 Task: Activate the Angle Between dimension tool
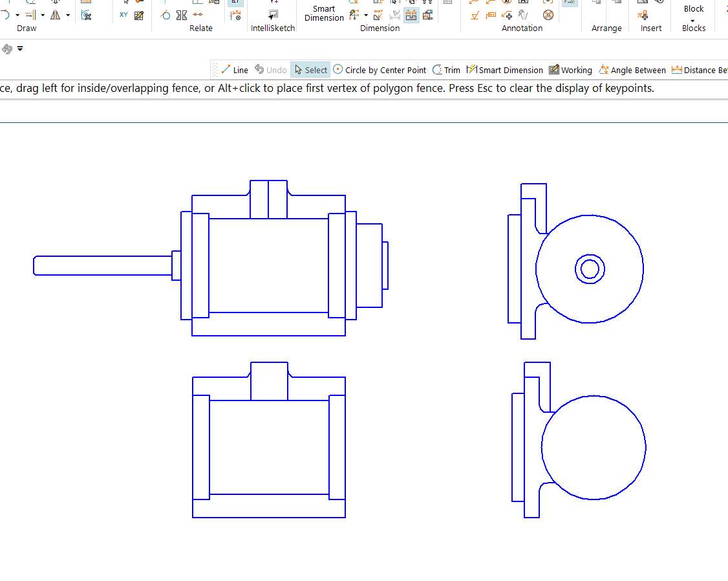pos(632,70)
